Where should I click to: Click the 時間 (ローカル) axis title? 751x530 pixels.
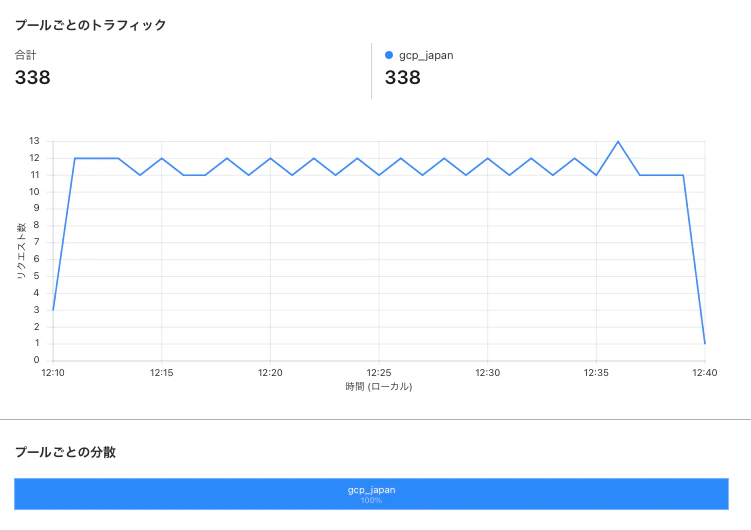(379, 386)
